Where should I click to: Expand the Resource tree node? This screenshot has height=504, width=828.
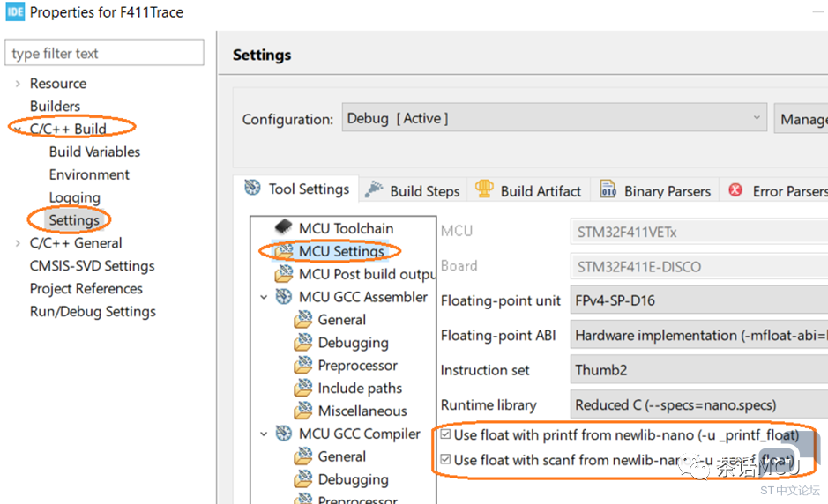[18, 84]
